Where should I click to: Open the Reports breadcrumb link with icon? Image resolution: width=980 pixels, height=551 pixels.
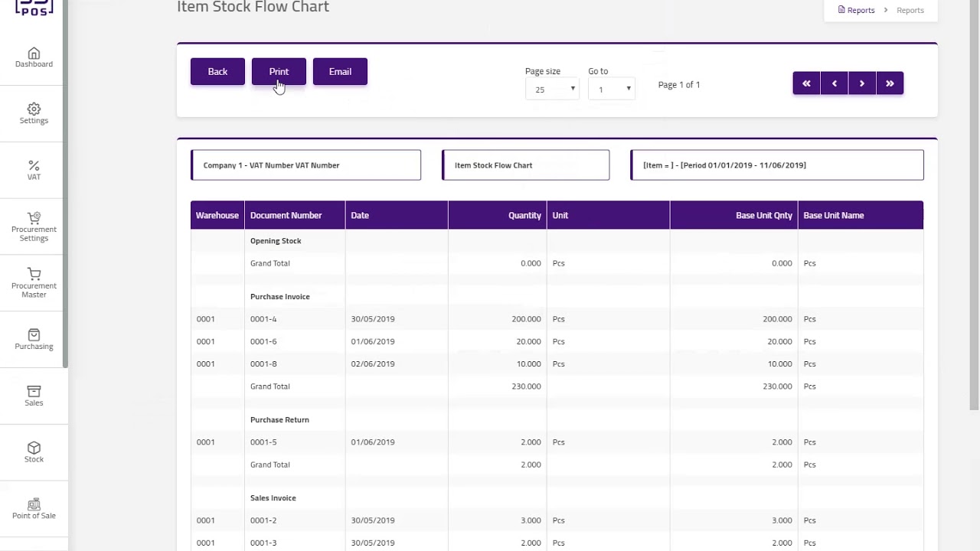pos(856,10)
